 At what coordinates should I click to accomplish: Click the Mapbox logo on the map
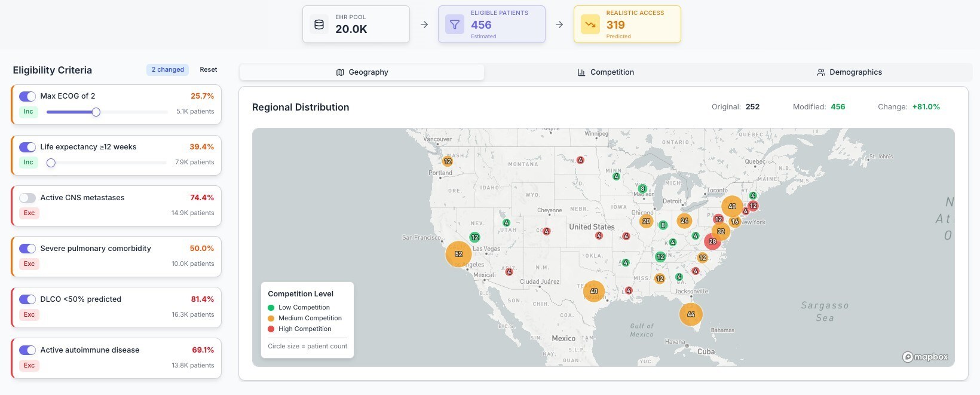[925, 357]
